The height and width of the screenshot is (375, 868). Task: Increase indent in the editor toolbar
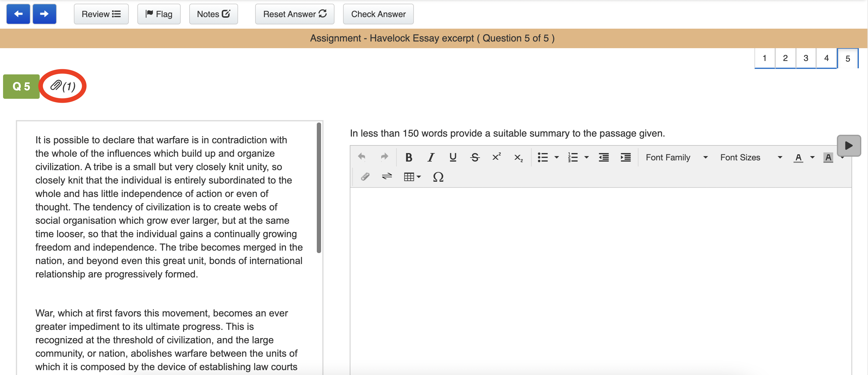(625, 157)
